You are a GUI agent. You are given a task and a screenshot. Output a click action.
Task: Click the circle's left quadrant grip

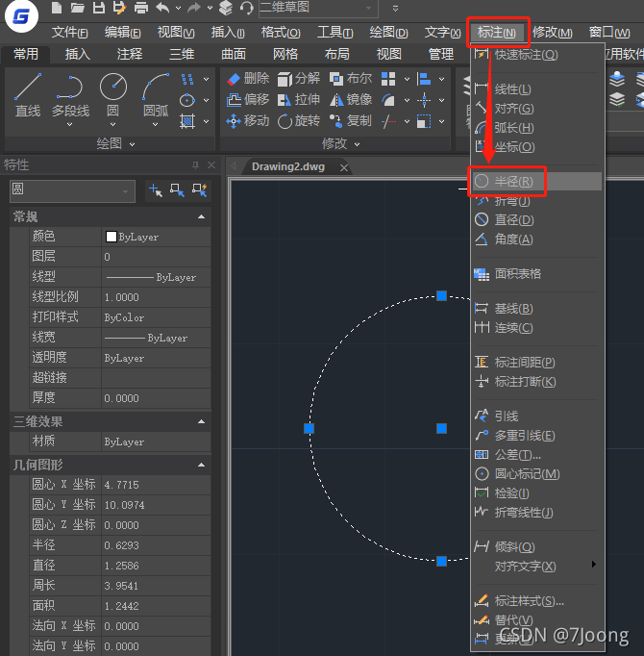[x=310, y=428]
